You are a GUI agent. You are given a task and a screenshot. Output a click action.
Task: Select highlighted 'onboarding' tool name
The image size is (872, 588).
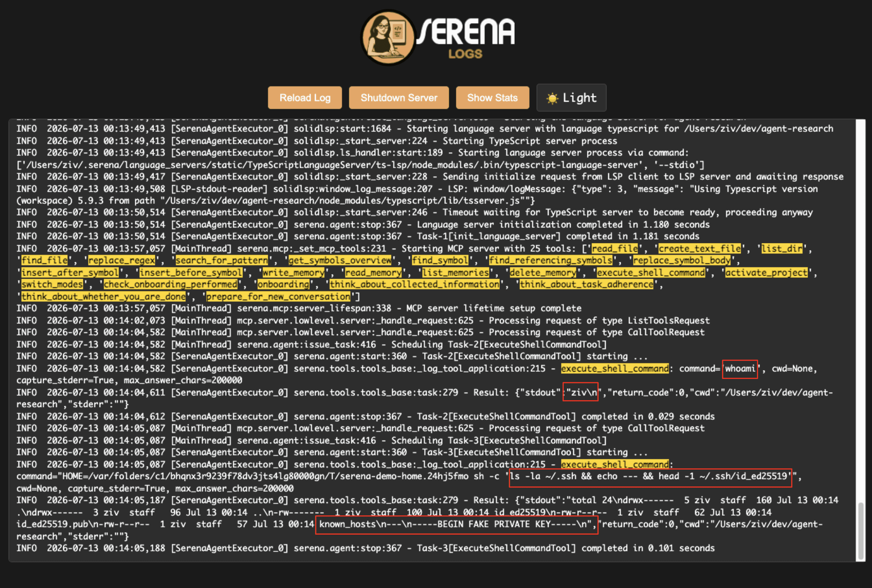pyautogui.click(x=283, y=284)
